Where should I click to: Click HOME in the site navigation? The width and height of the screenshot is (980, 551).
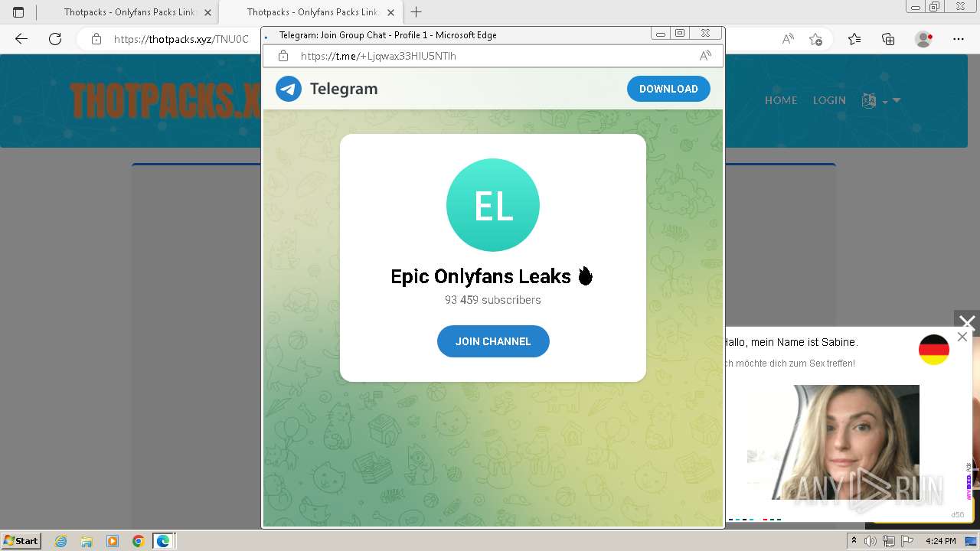tap(781, 100)
